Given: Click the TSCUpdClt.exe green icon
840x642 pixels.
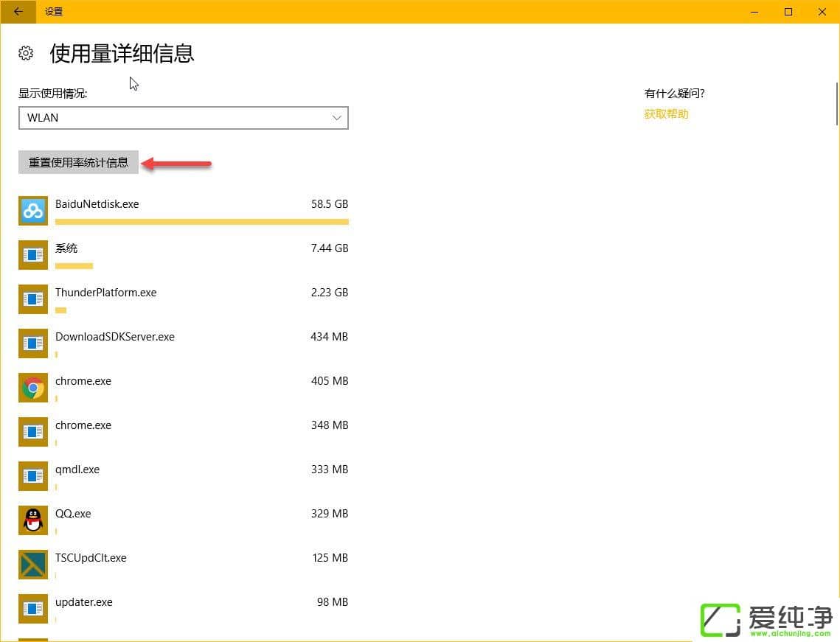Looking at the screenshot, I should pyautogui.click(x=32, y=565).
